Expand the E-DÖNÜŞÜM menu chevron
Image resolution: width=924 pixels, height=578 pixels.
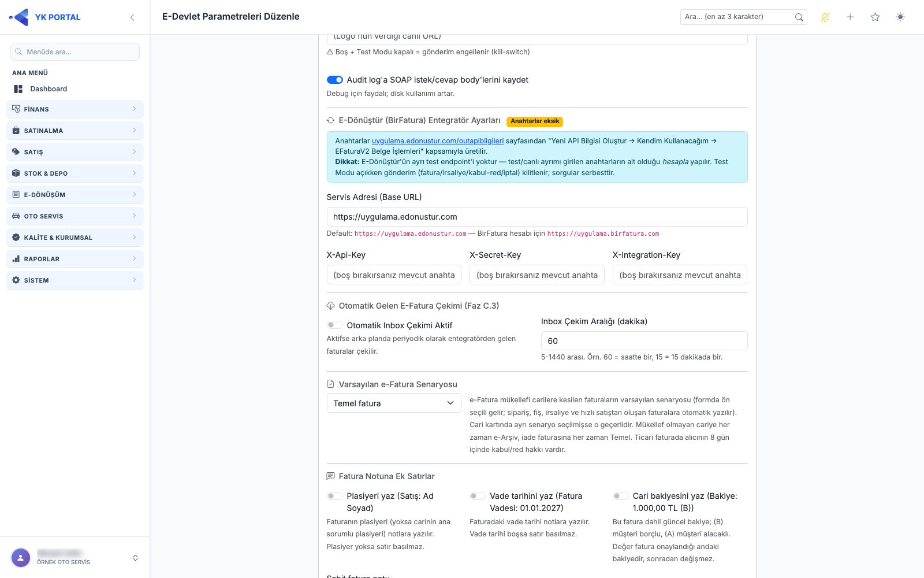pos(134,195)
